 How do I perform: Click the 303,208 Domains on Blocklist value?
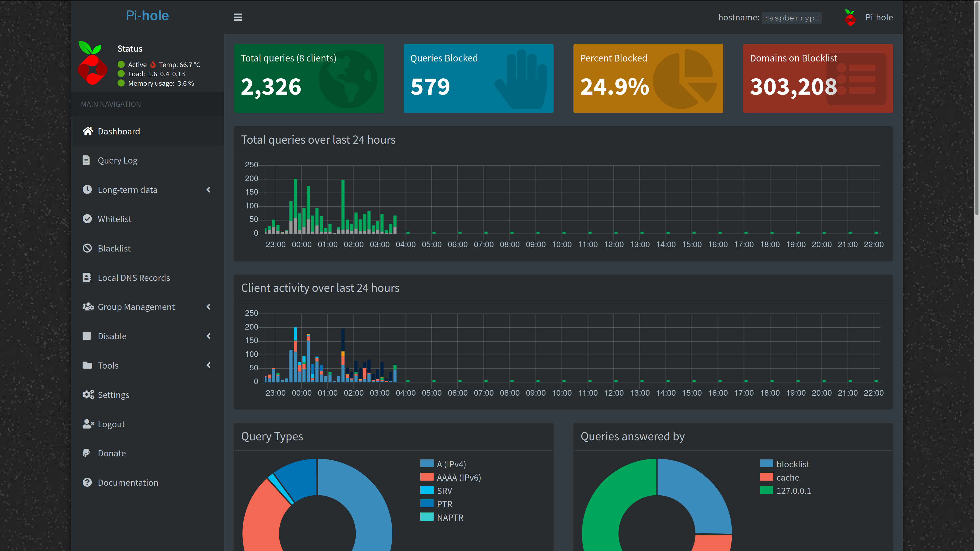click(x=793, y=87)
